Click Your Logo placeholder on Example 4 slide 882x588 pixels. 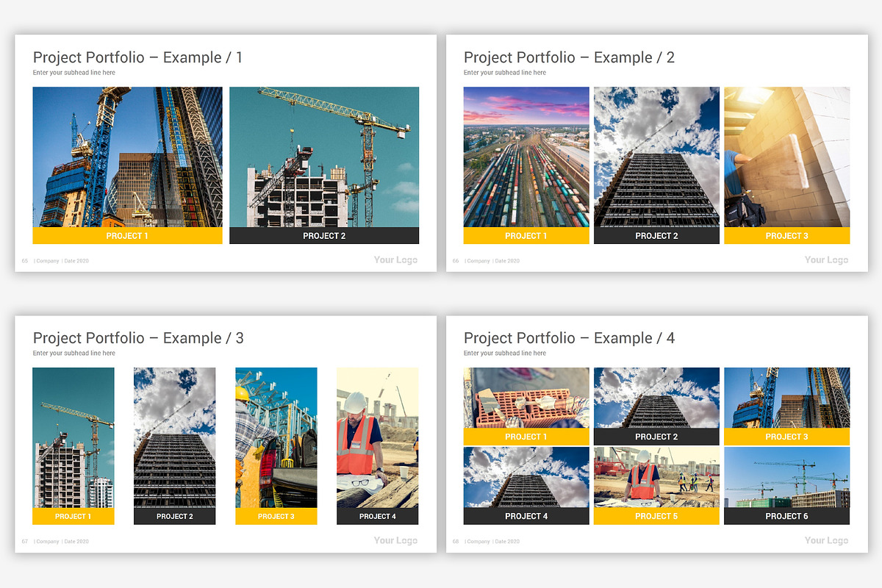[826, 540]
